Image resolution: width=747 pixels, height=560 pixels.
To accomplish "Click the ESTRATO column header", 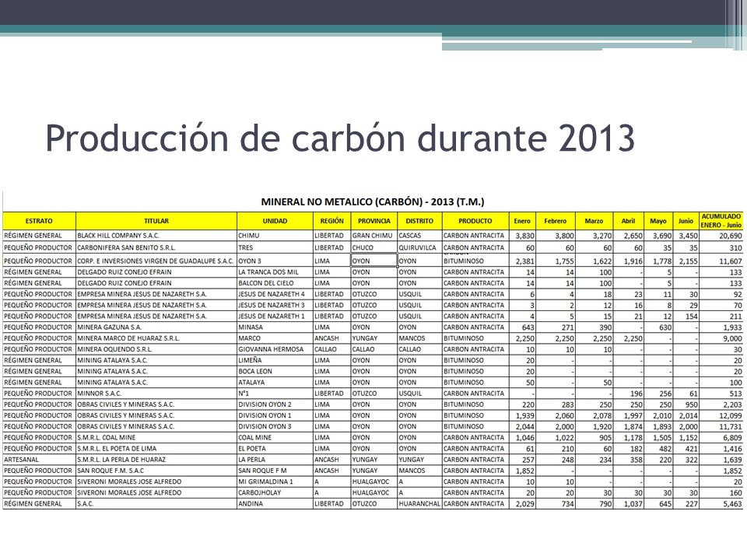I will 39,221.
